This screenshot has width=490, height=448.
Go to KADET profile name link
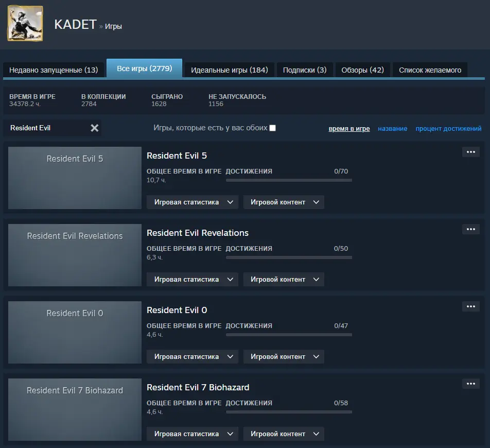pos(75,24)
